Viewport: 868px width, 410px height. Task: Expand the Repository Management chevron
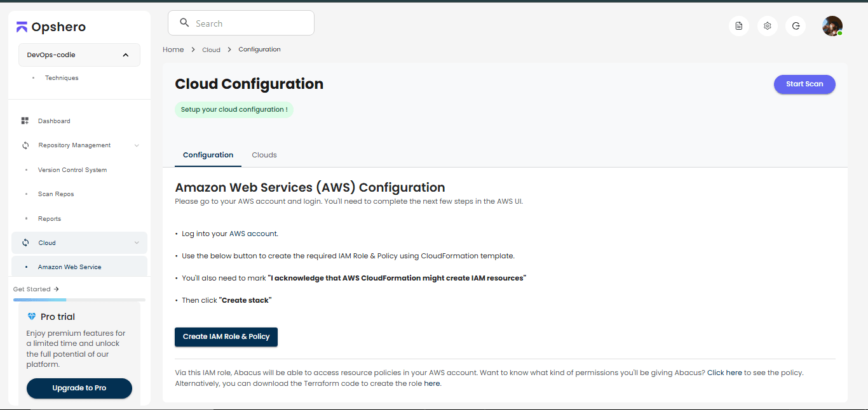[137, 145]
